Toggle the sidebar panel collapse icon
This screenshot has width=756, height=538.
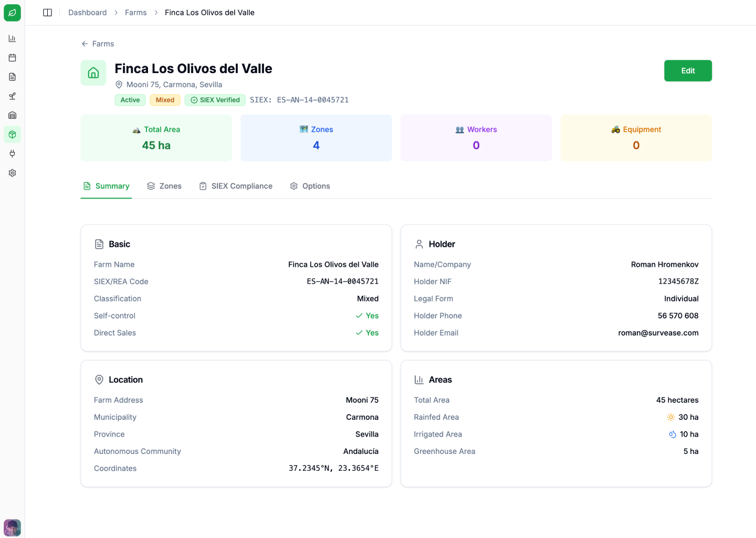[47, 12]
